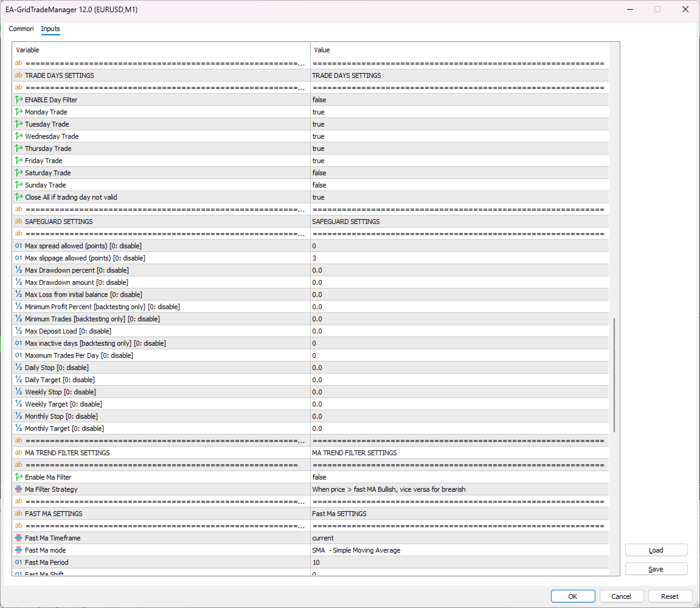The image size is (700, 608).
Task: Click the integer icon beside Max spread allowed
Action: click(x=18, y=246)
